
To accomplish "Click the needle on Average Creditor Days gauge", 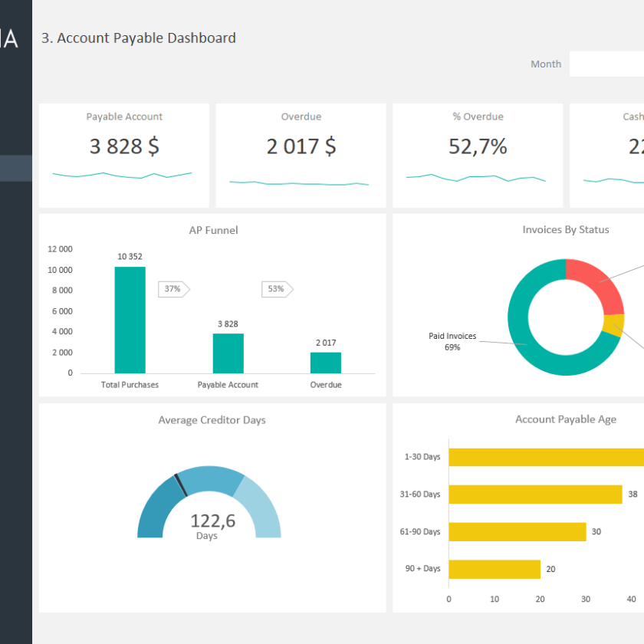I will (x=181, y=485).
